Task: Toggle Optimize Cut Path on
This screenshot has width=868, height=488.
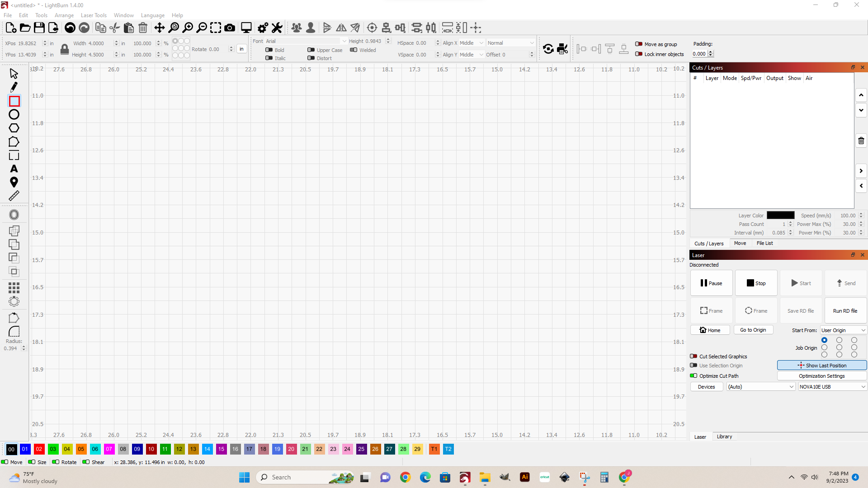Action: [x=694, y=376]
